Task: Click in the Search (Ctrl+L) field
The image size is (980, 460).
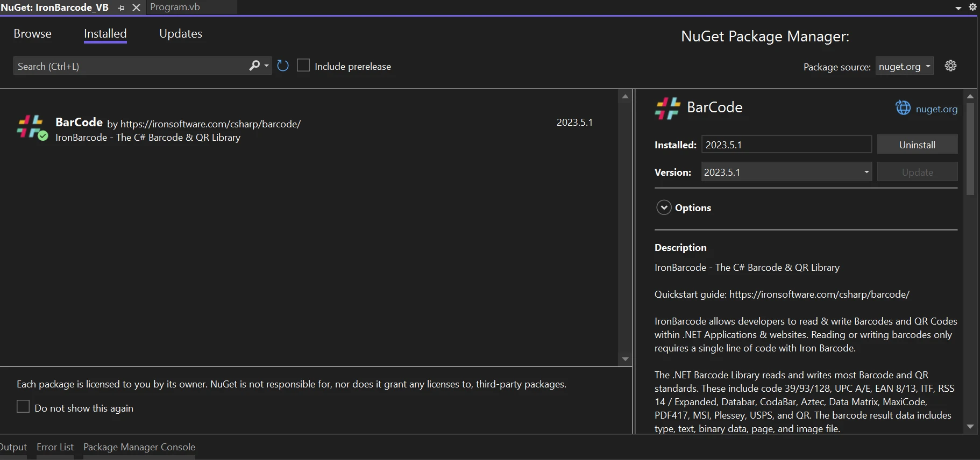Action: click(129, 66)
